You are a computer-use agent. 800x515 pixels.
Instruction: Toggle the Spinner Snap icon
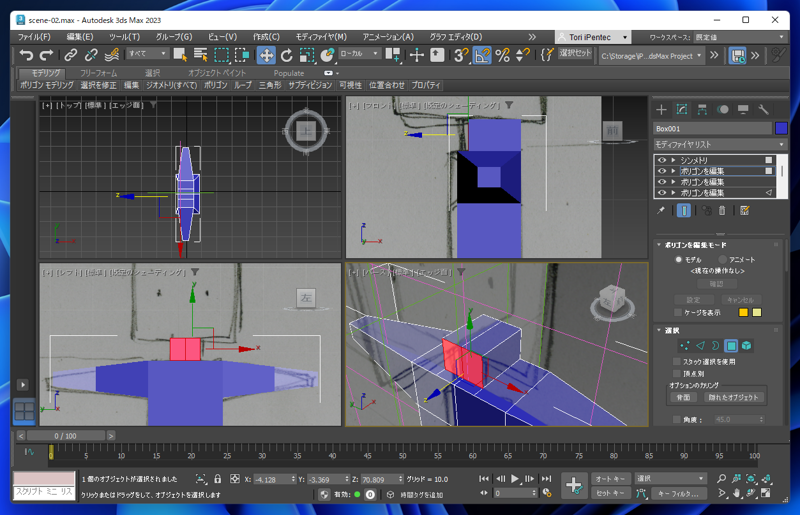[x=523, y=55]
